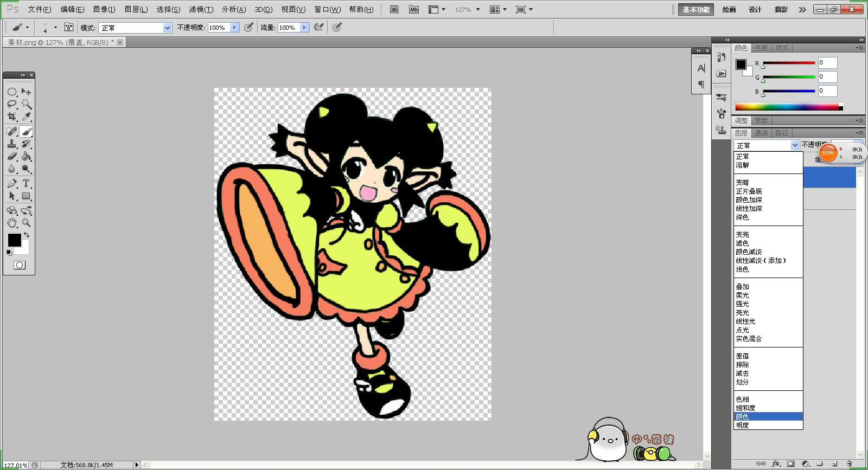The height and width of the screenshot is (470, 868).
Task: Select the Hand tool
Action: tap(12, 222)
